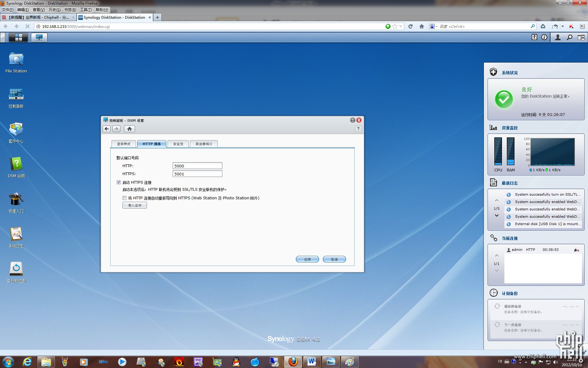
Task: Open help in DSM settings dialog
Action: click(x=358, y=129)
